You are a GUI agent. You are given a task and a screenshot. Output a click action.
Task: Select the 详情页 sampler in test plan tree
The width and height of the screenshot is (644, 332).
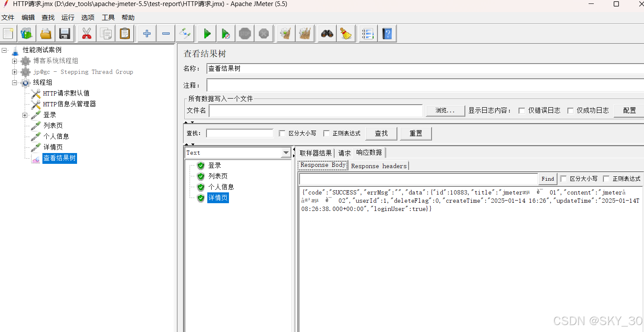tap(53, 147)
